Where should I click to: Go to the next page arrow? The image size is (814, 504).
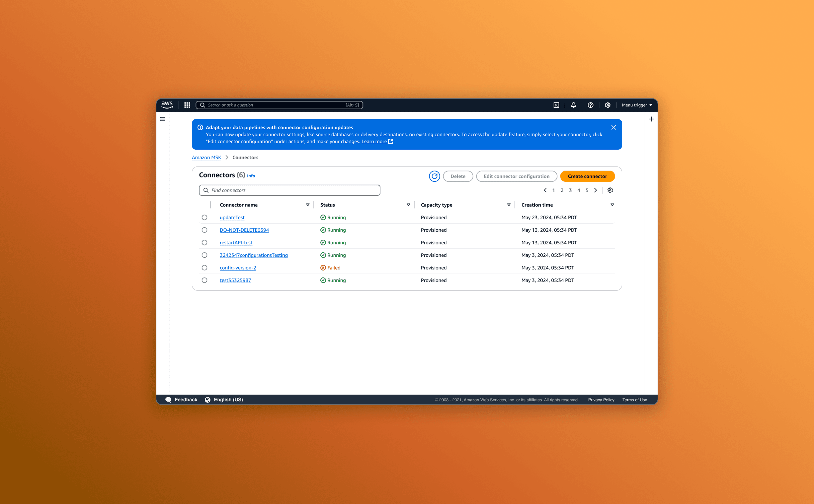pos(596,190)
